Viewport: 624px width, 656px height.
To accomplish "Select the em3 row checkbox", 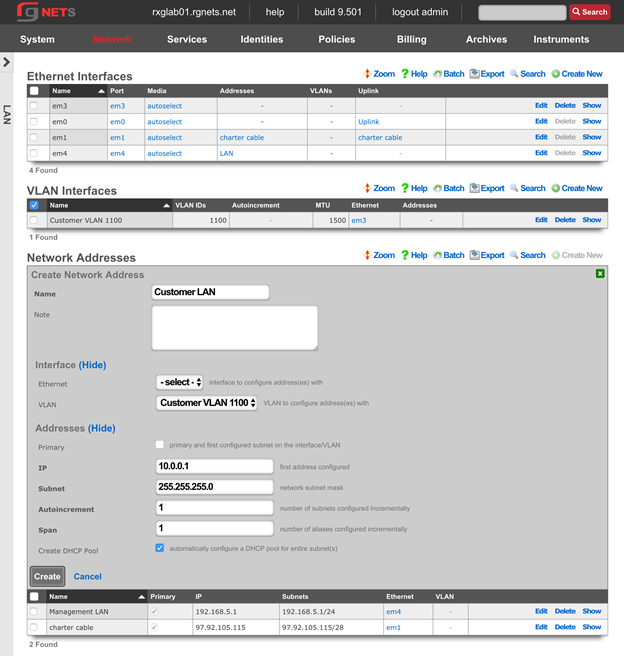I will (34, 105).
